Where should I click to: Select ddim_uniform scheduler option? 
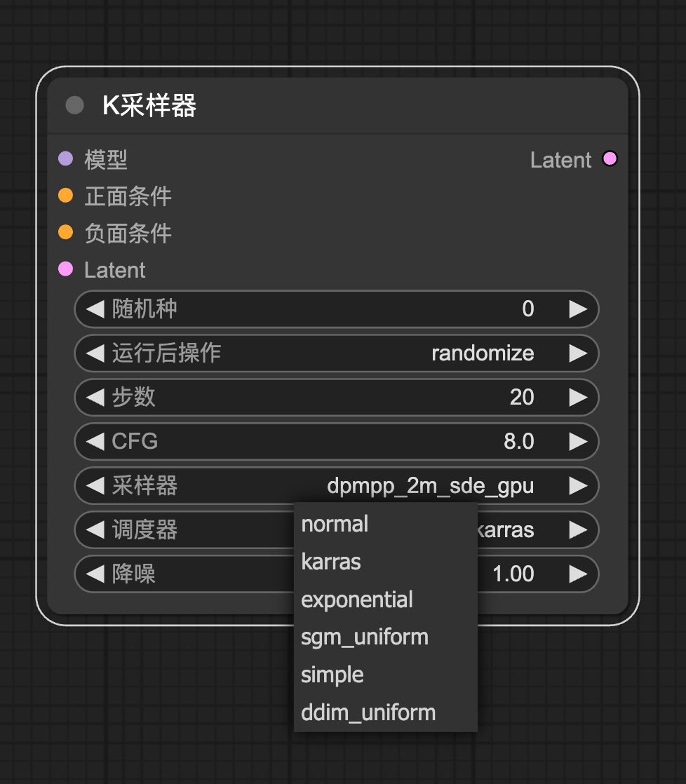coord(368,713)
